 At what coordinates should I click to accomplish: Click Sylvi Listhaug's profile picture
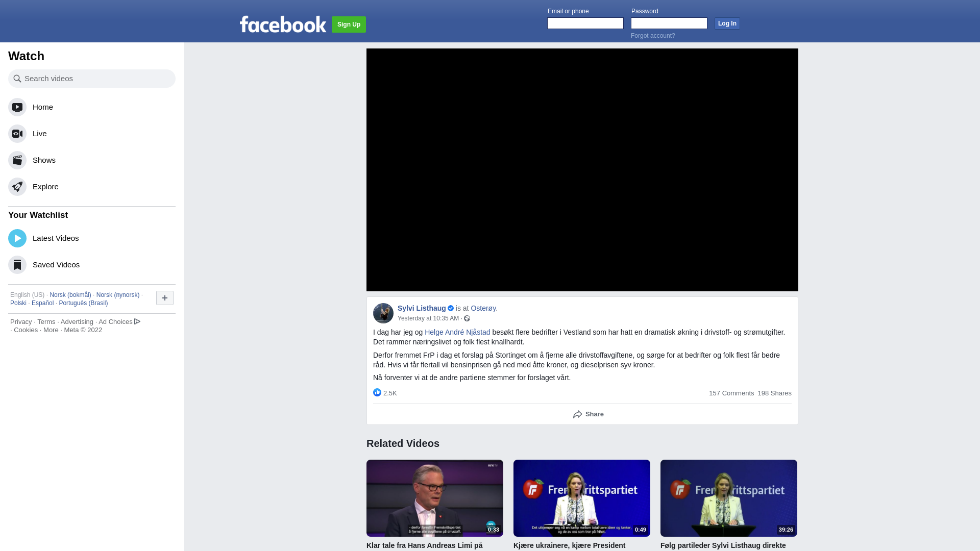point(383,313)
